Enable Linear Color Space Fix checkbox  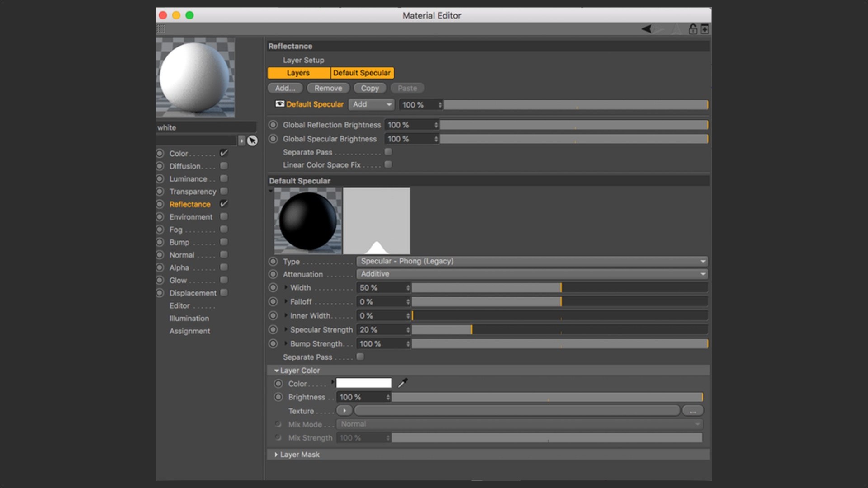pyautogui.click(x=388, y=164)
